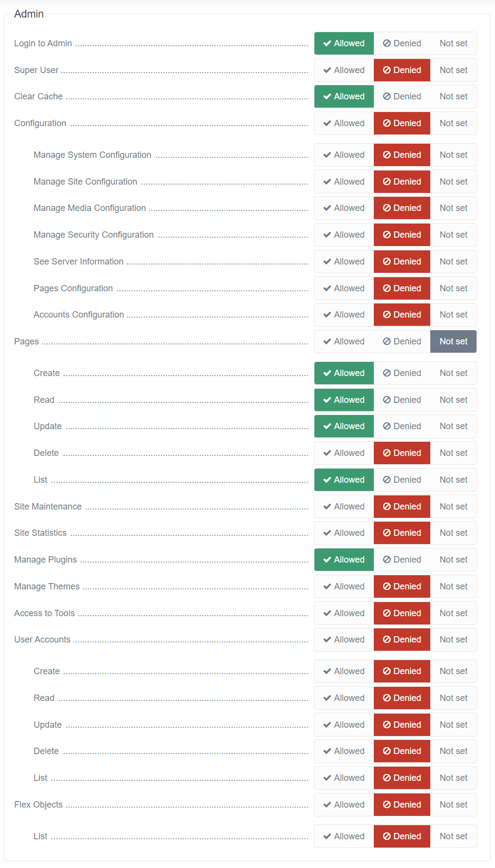
Task: Allow Pages Delete permission
Action: 344,453
